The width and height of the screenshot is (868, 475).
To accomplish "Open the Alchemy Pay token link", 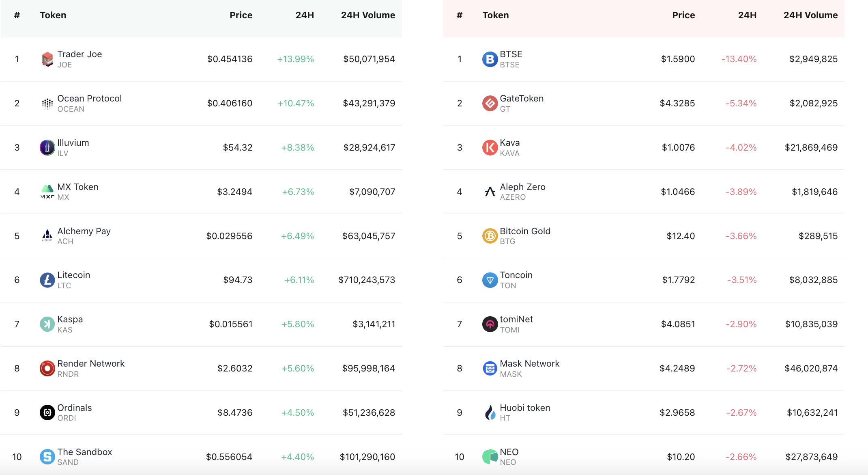I will tap(84, 231).
